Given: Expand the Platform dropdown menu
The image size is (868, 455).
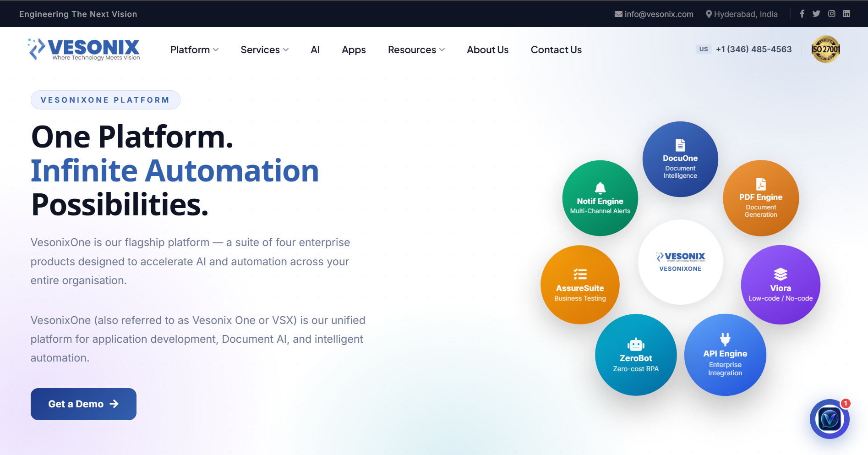Looking at the screenshot, I should click(194, 49).
